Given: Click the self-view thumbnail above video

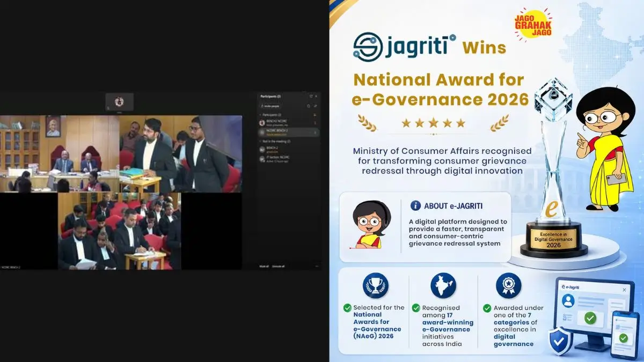Looking at the screenshot, I should click(x=119, y=102).
